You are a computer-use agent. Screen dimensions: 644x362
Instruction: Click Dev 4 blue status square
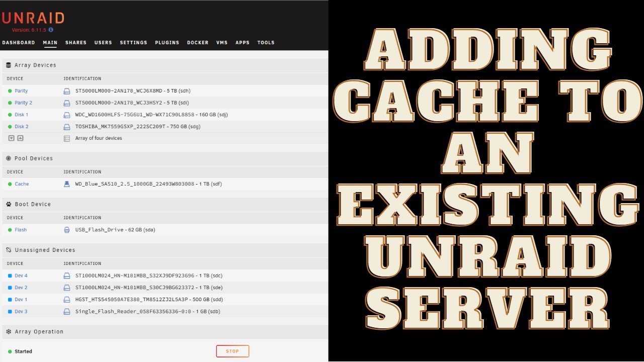click(x=10, y=276)
